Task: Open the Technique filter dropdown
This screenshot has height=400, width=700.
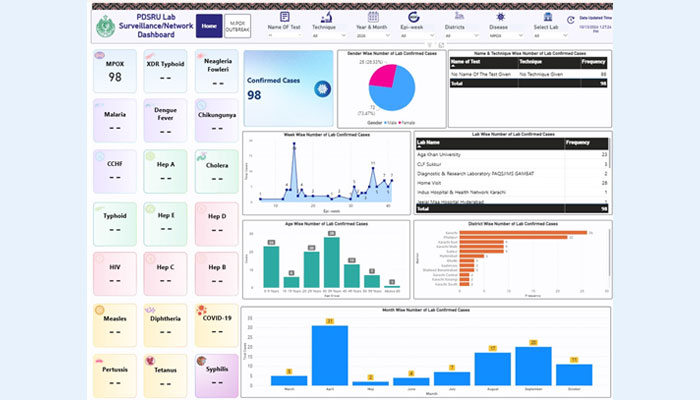Action: pyautogui.click(x=329, y=36)
